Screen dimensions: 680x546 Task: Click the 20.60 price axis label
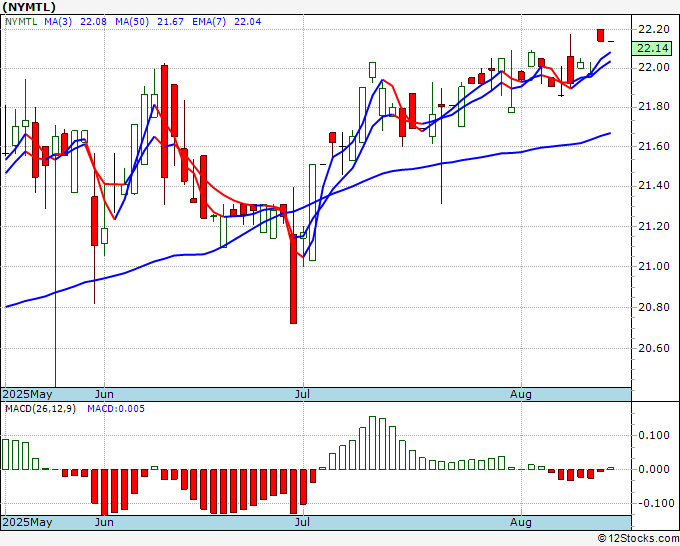(x=654, y=348)
